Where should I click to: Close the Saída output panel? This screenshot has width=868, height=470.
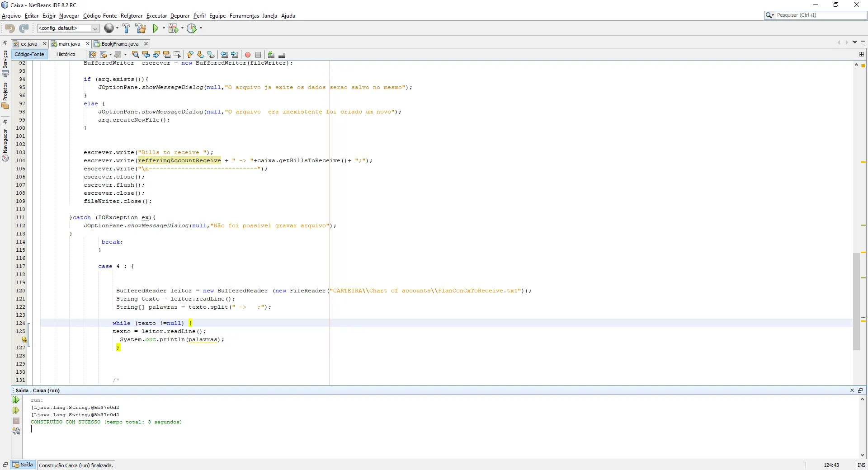852,390
